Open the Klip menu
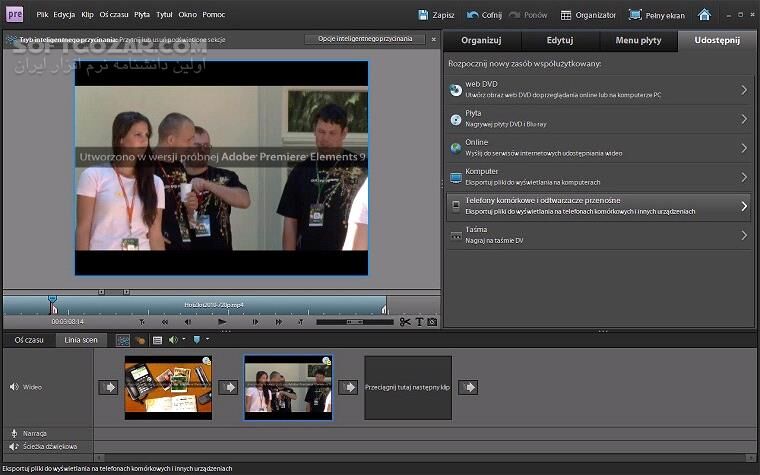Viewport: 760px width, 475px height. 88,15
